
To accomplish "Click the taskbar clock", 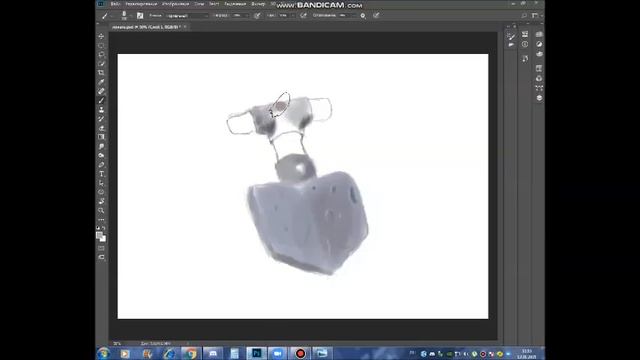I will point(527,353).
